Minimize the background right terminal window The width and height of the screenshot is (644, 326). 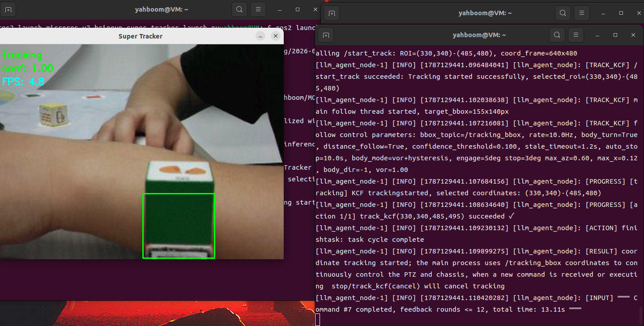click(x=602, y=13)
